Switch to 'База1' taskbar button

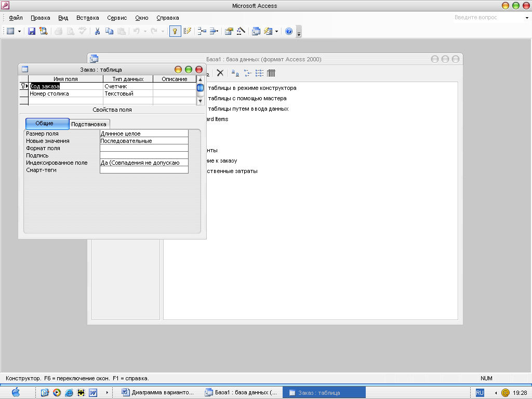[241, 393]
